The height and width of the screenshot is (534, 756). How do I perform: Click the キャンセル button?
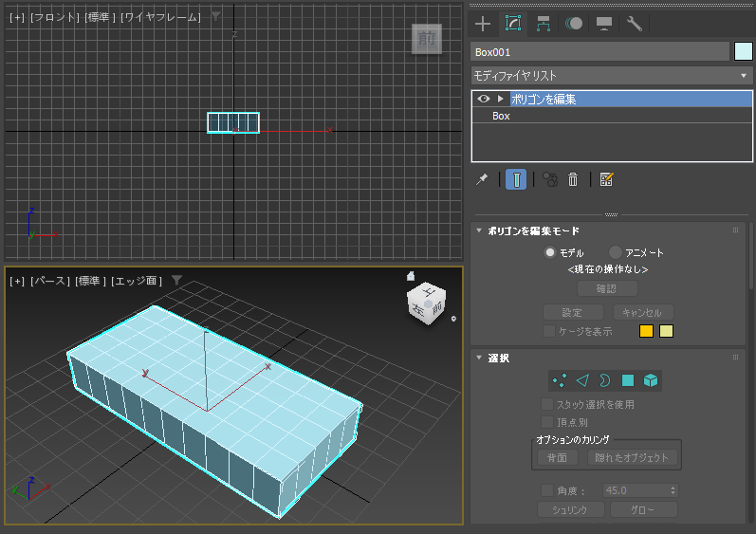coord(643,312)
